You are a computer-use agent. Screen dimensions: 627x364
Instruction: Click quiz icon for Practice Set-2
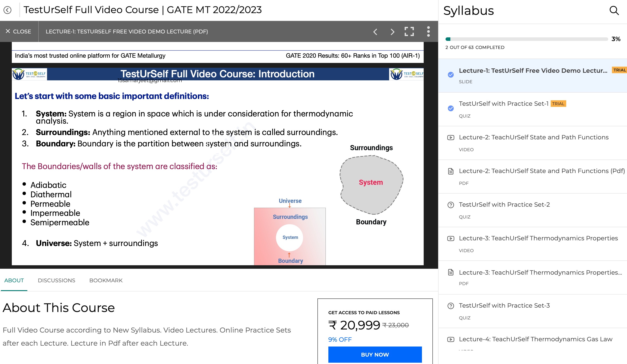coord(451,205)
